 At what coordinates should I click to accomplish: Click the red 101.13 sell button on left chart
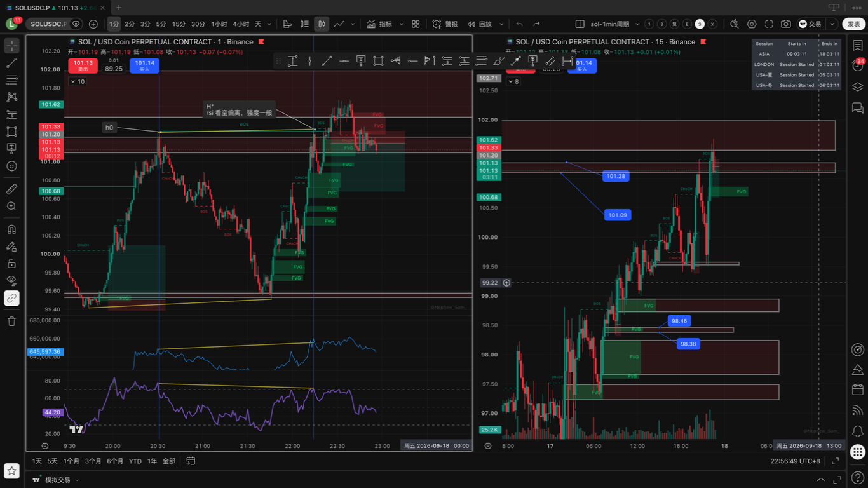coord(83,65)
